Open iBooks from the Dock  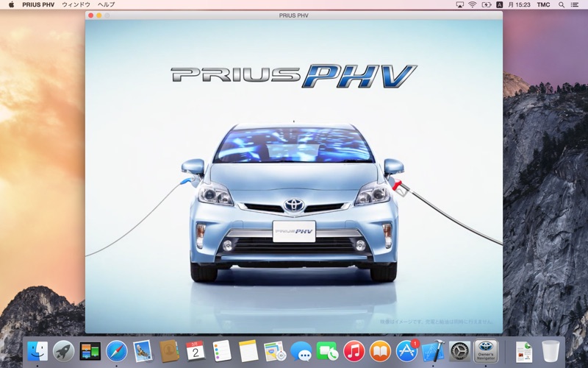[x=380, y=352]
